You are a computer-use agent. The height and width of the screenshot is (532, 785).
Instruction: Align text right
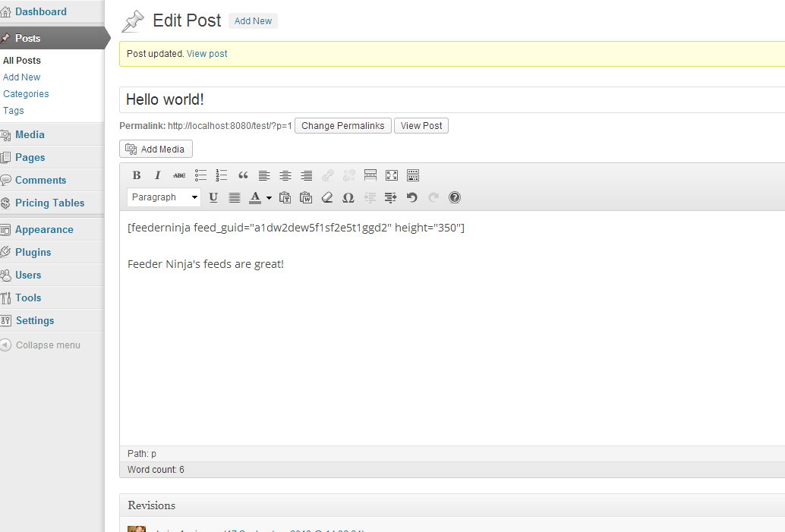click(x=307, y=175)
